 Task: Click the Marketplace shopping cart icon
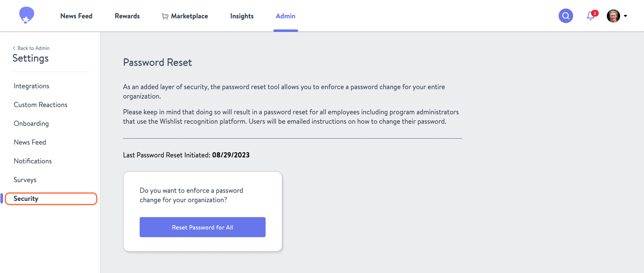(165, 16)
